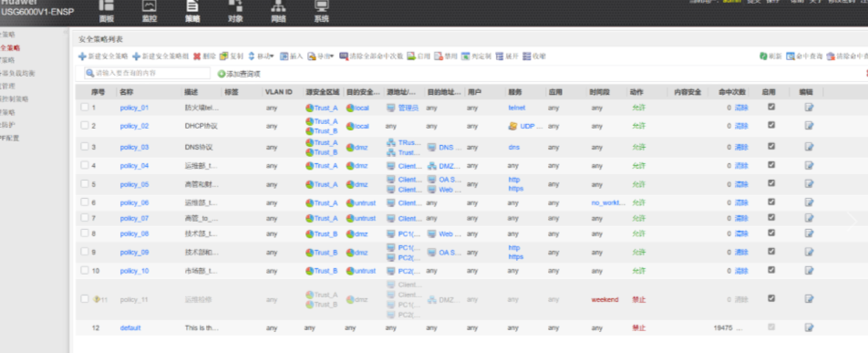868x353 pixels.
Task: Click the 禁用 disable toolbar button
Action: (x=446, y=57)
